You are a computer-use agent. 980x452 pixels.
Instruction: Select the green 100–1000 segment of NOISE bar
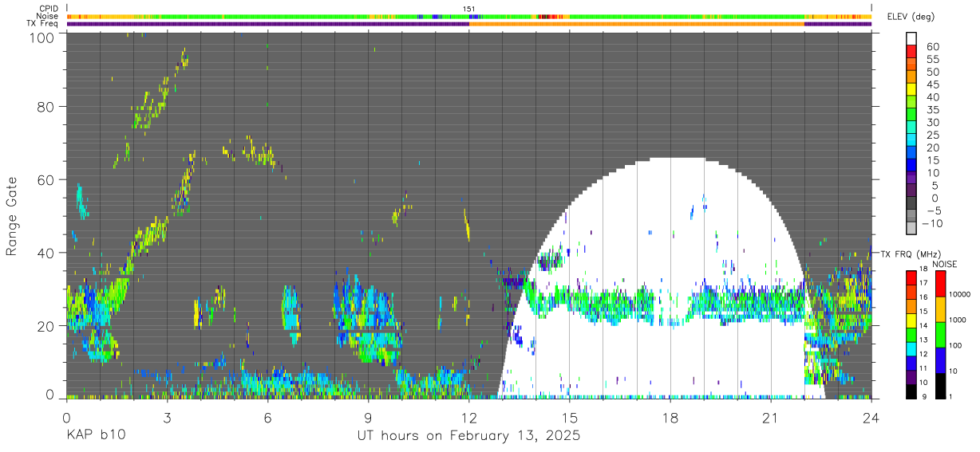point(939,333)
